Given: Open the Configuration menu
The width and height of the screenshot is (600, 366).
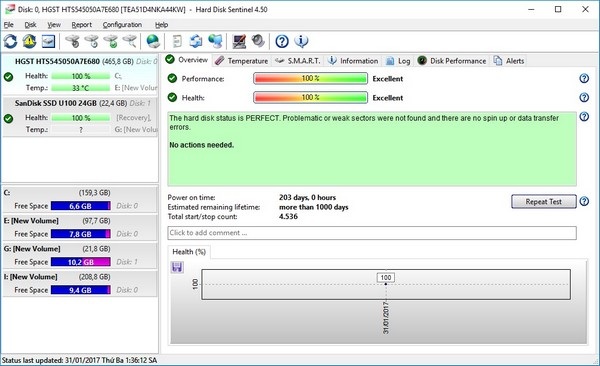Looking at the screenshot, I should pos(122,25).
